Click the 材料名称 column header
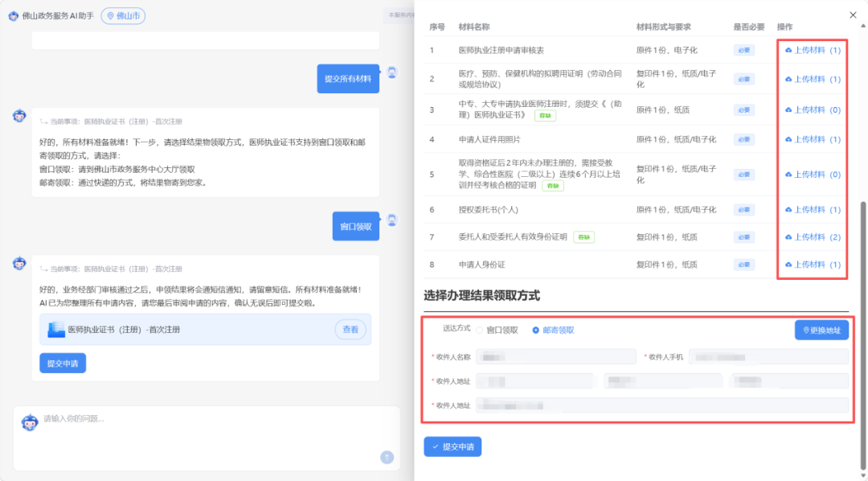 tap(474, 27)
